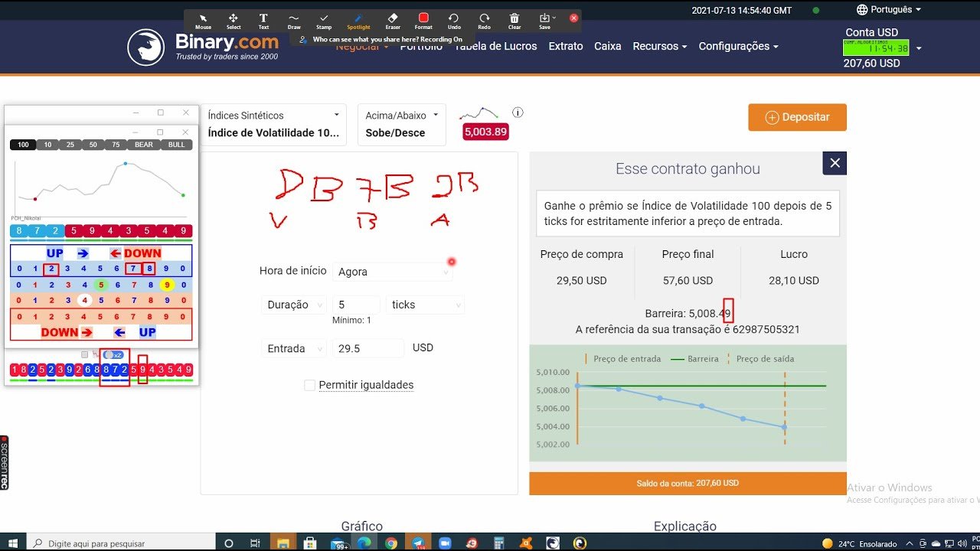
Task: Choose the Eraser annotation tool
Action: 393,21
